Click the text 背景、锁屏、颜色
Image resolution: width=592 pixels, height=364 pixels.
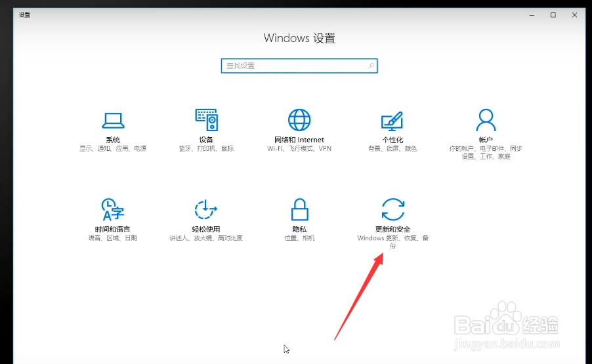(x=392, y=149)
